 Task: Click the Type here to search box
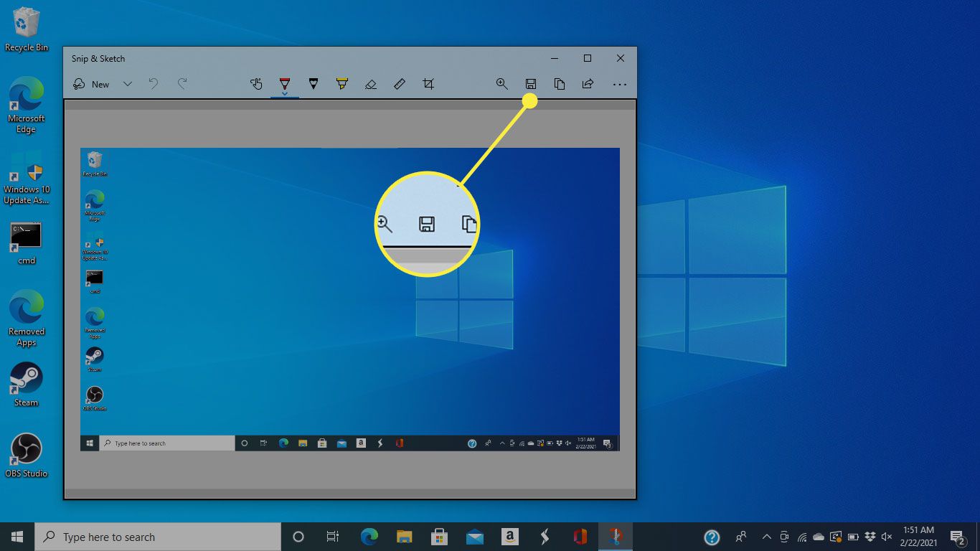(x=158, y=537)
